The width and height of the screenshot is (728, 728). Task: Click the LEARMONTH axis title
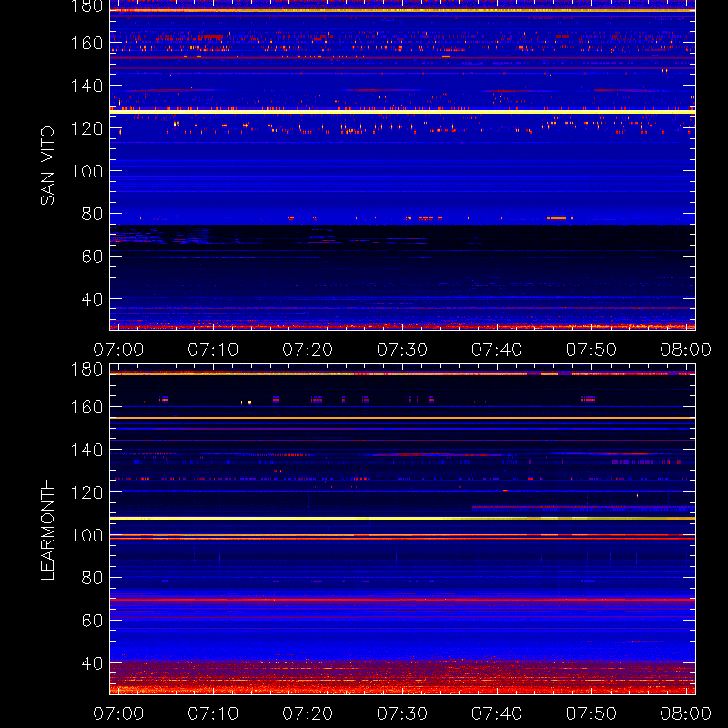pos(47,530)
